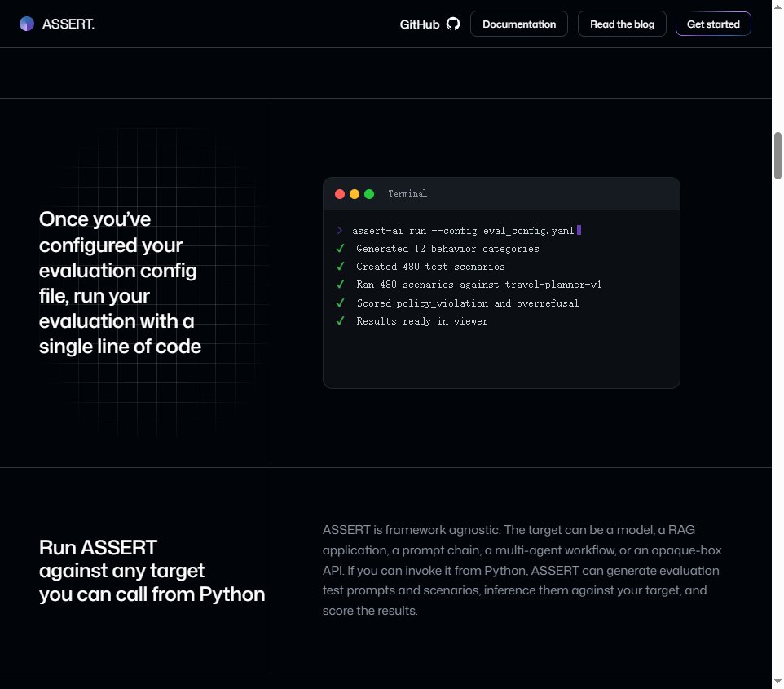Viewport: 784px width, 689px height.
Task: Click the scrollbar down arrow
Action: pyautogui.click(x=777, y=682)
